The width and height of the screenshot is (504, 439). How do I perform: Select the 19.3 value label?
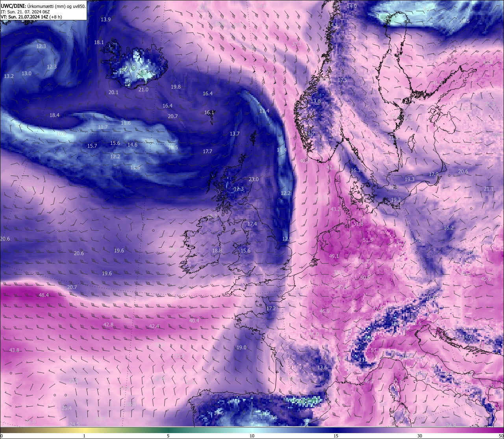pyautogui.click(x=409, y=180)
